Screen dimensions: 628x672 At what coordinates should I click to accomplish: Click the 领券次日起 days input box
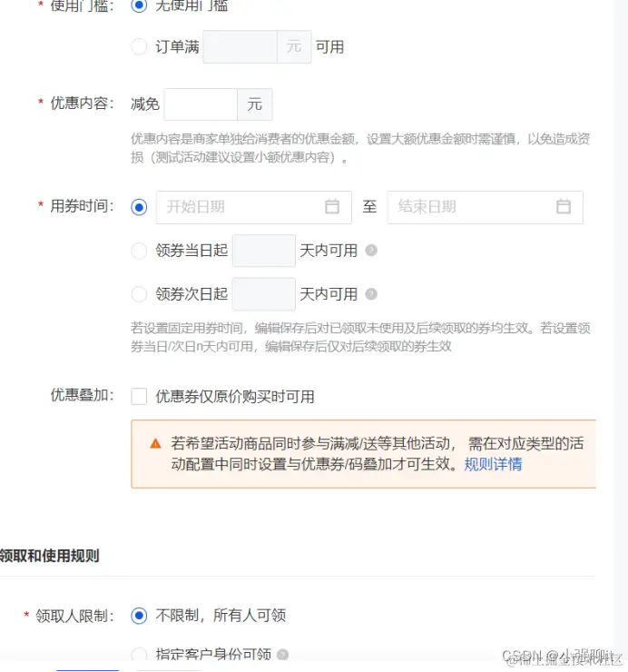point(263,294)
